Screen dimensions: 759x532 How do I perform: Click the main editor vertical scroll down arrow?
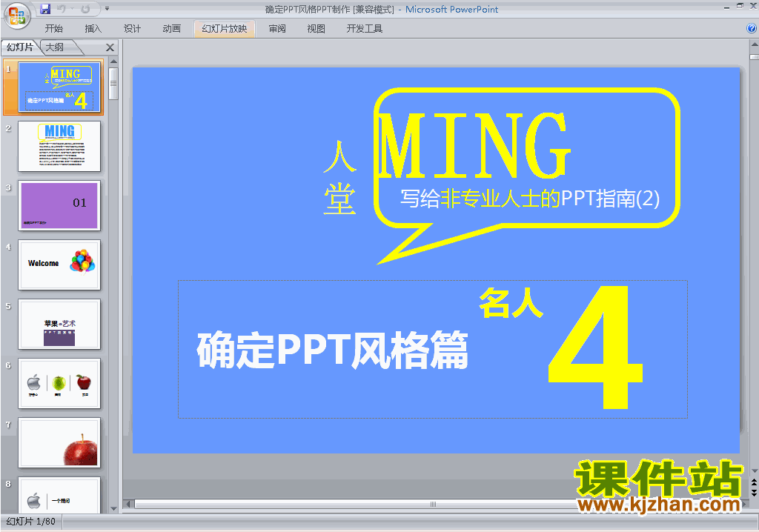tap(754, 471)
